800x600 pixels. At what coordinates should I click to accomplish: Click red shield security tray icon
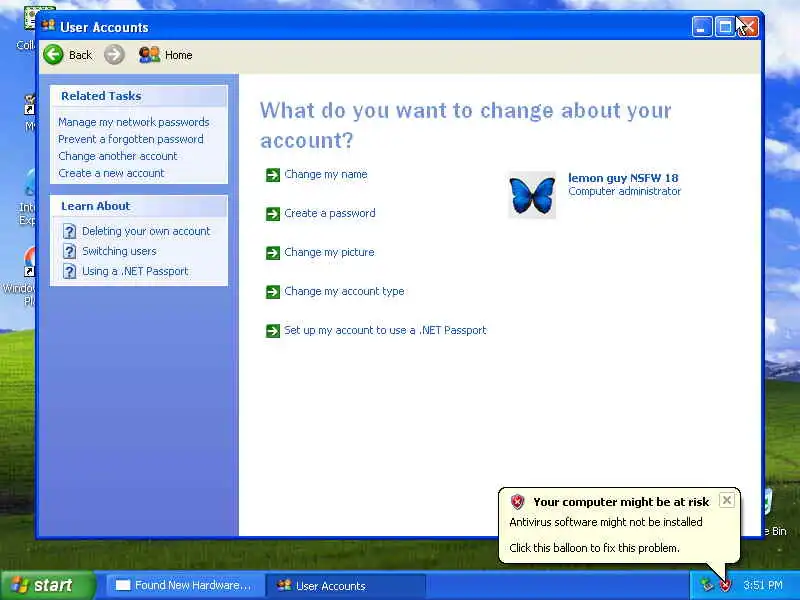(725, 585)
